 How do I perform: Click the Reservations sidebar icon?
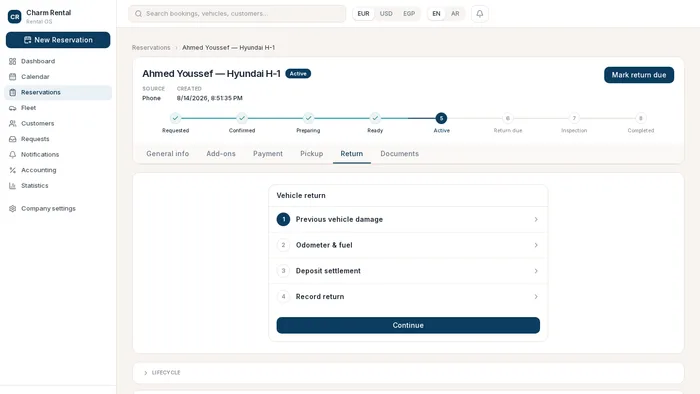coord(12,92)
